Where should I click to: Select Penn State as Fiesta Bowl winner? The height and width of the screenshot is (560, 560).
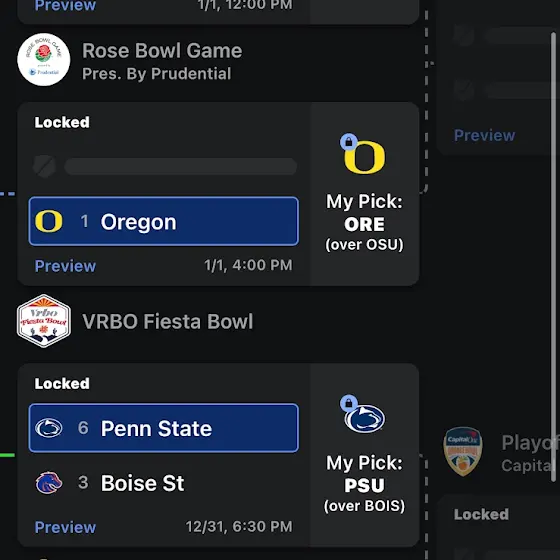point(164,428)
